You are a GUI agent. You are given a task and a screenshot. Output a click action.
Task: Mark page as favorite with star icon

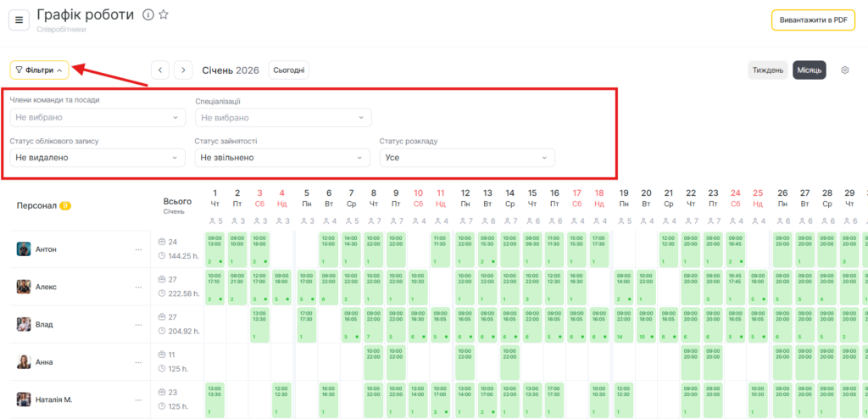(164, 15)
